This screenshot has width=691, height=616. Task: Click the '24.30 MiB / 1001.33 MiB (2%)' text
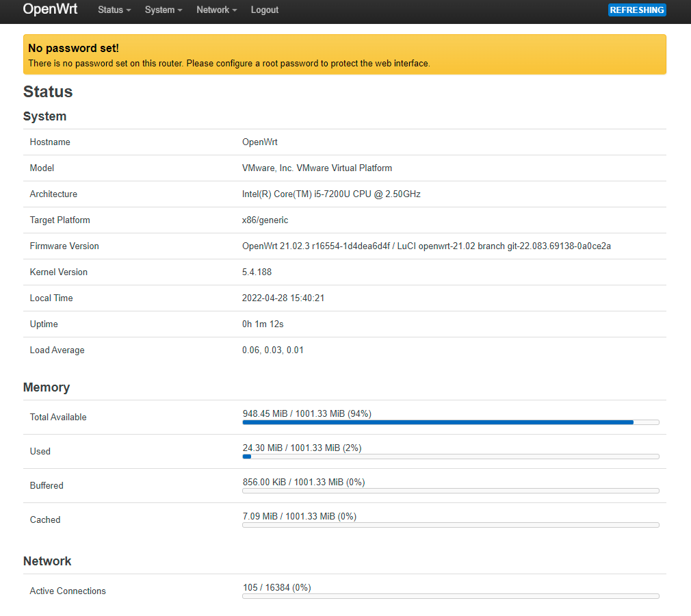[302, 448]
